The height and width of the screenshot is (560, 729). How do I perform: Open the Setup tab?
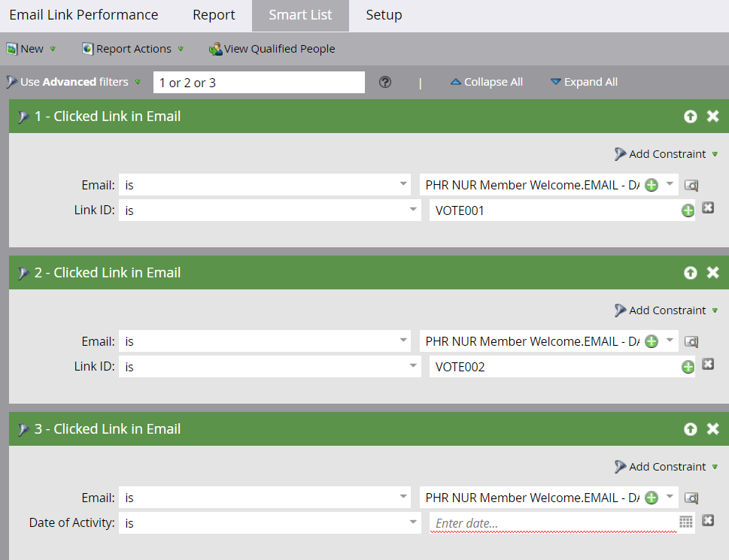pos(384,15)
